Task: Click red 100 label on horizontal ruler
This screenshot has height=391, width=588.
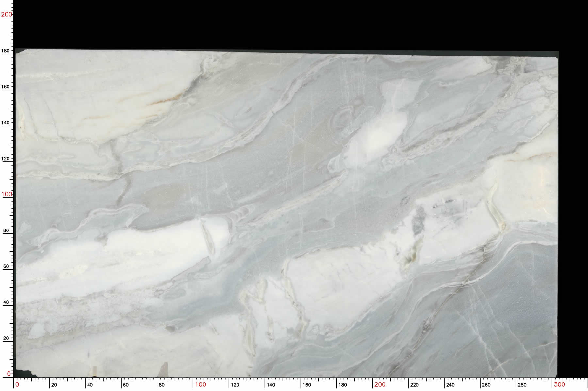Action: 201,385
